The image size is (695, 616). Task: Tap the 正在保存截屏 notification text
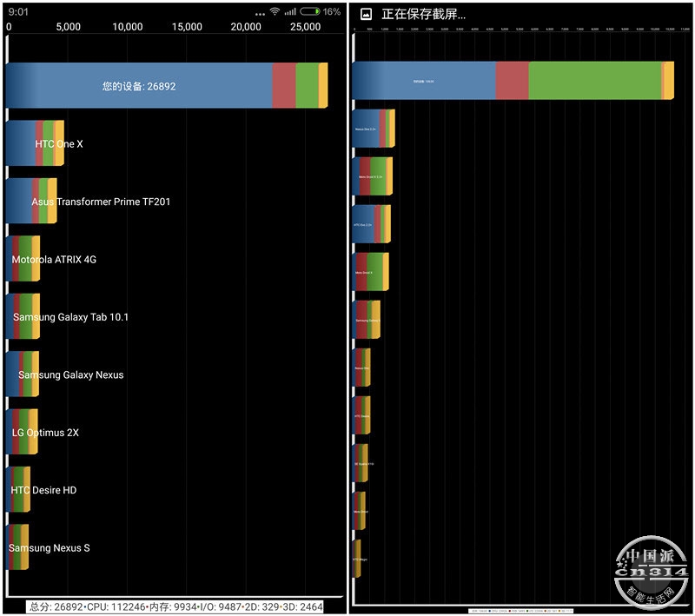(x=423, y=14)
